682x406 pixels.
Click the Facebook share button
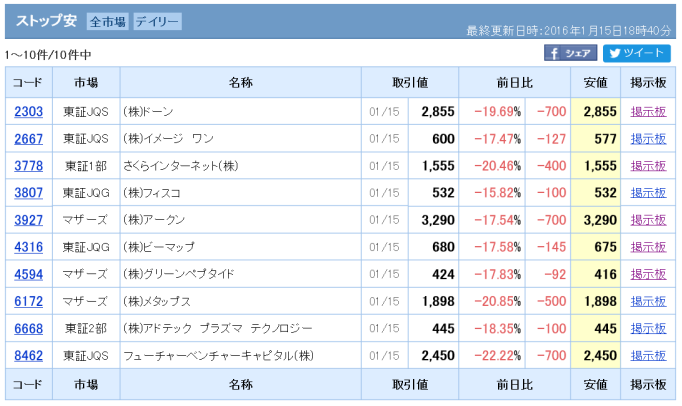(570, 53)
